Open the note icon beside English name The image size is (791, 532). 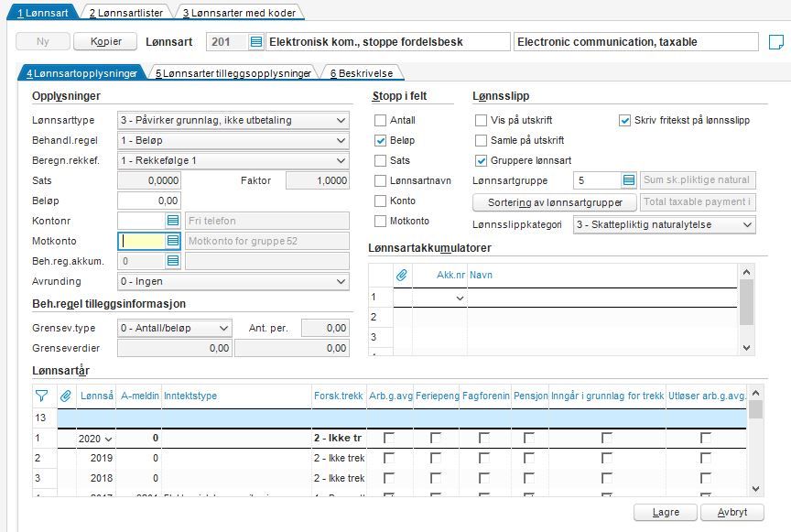click(x=775, y=42)
